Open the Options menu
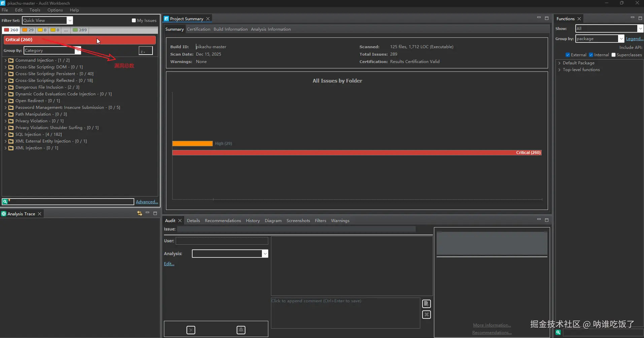 [x=55, y=10]
